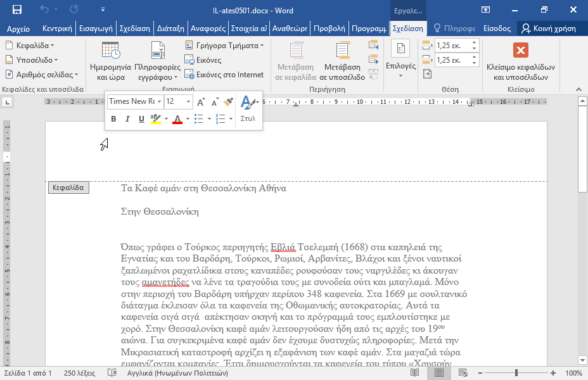Open the Επιλογές (Options) dropdown
588x380 pixels.
400,61
